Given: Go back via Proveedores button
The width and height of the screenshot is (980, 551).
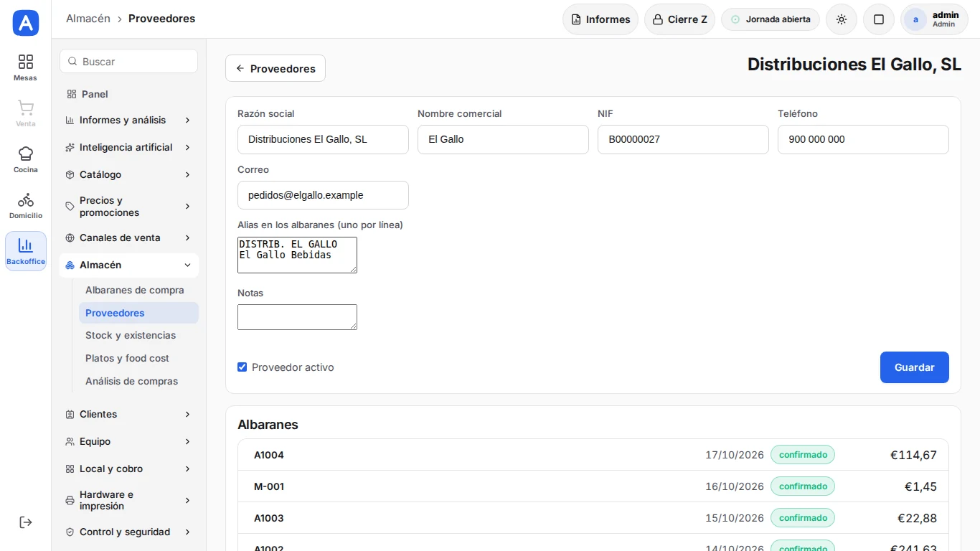Looking at the screenshot, I should tap(275, 68).
